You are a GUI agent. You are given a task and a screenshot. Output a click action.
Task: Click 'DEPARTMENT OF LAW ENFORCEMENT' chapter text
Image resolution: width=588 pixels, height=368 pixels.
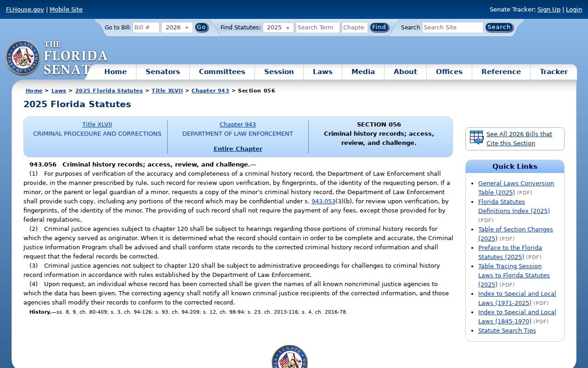click(x=237, y=133)
